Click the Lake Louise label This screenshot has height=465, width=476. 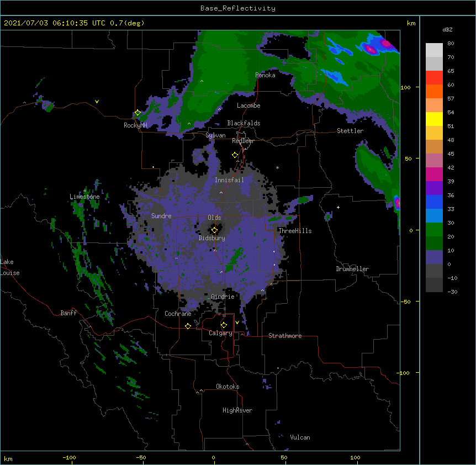[10, 267]
